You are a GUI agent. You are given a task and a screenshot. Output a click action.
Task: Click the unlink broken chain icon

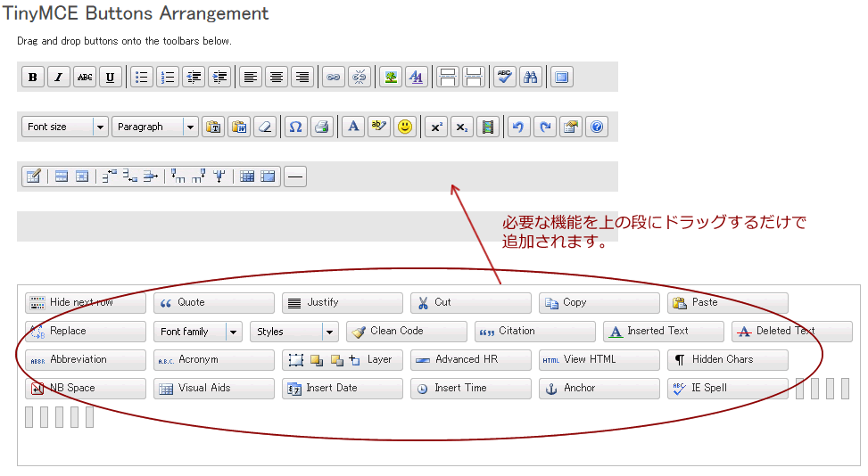point(360,77)
